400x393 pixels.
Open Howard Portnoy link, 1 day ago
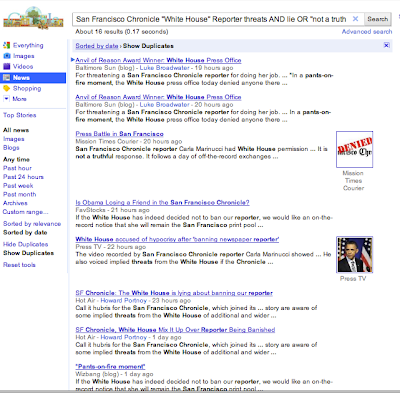pos(124,337)
